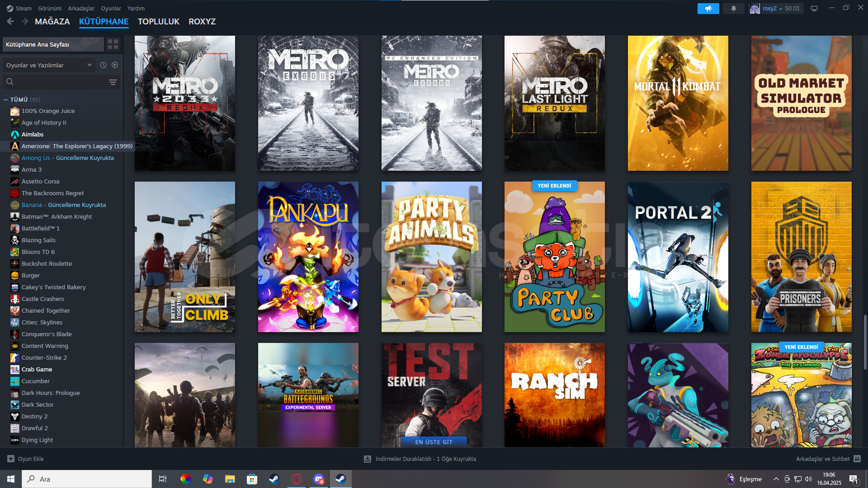Click Kütüphane Ana Sayfası button
The width and height of the screenshot is (868, 488).
53,44
